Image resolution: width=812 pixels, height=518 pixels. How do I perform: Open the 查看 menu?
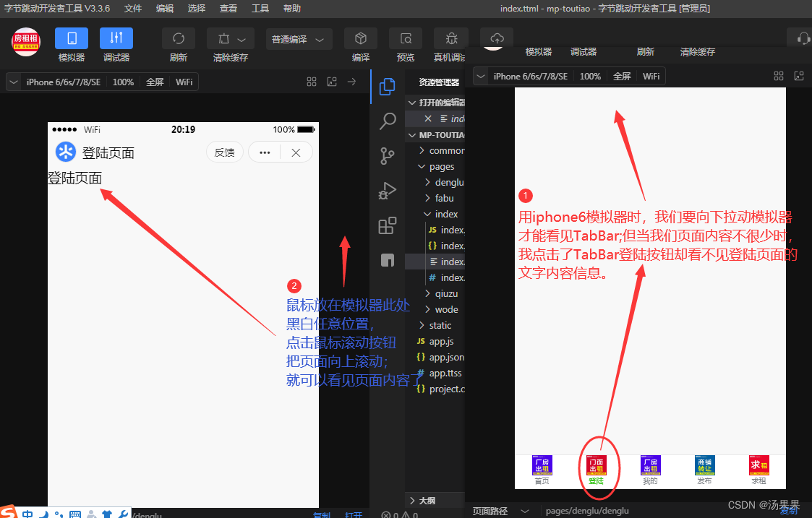click(228, 8)
